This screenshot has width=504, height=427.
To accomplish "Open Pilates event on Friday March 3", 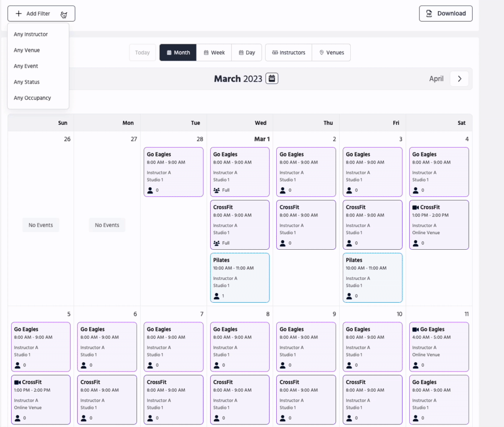I will (x=372, y=277).
